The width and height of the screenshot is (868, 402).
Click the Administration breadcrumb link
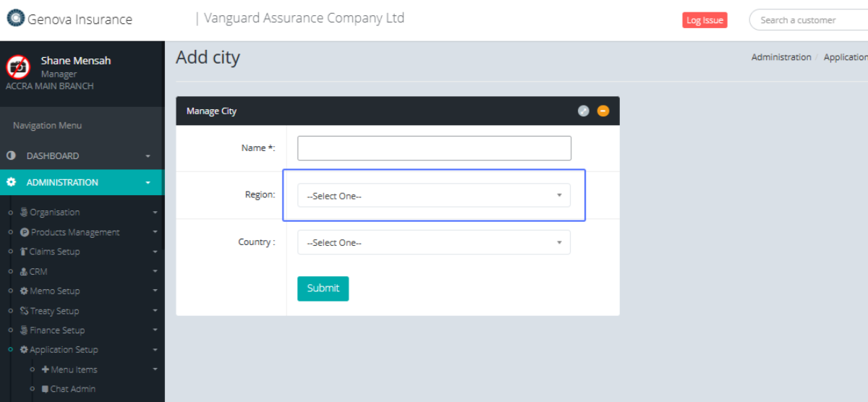point(781,57)
